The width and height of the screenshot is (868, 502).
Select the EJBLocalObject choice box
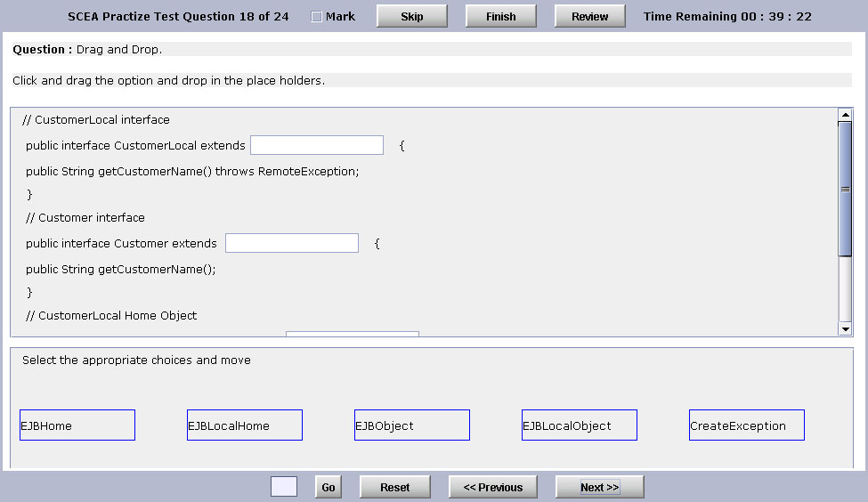tap(580, 425)
